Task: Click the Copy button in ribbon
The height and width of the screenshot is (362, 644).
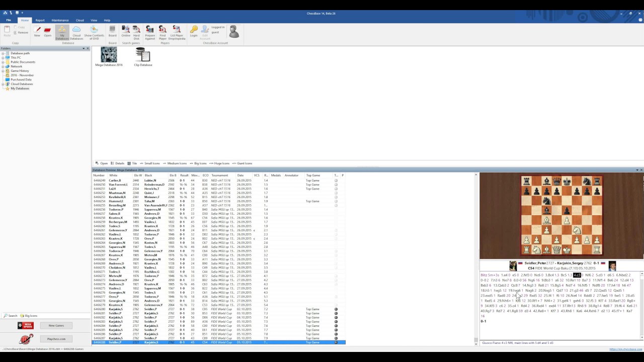Action: point(20,27)
